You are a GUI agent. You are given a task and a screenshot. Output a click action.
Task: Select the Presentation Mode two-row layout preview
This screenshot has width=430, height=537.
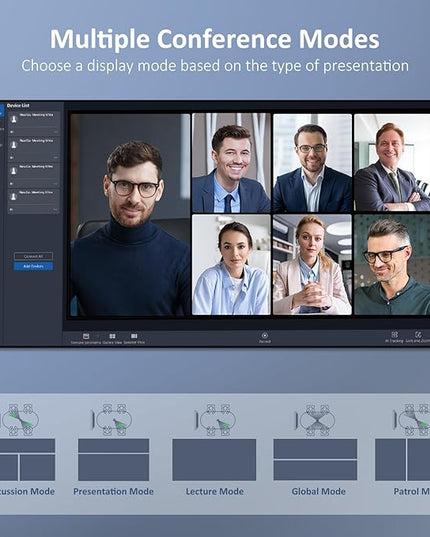pos(114,460)
